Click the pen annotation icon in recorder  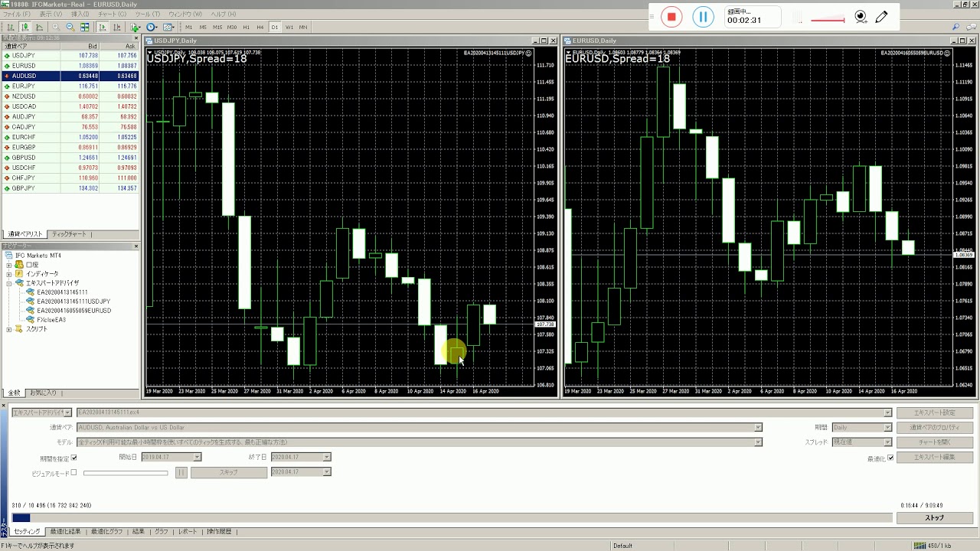click(x=881, y=17)
